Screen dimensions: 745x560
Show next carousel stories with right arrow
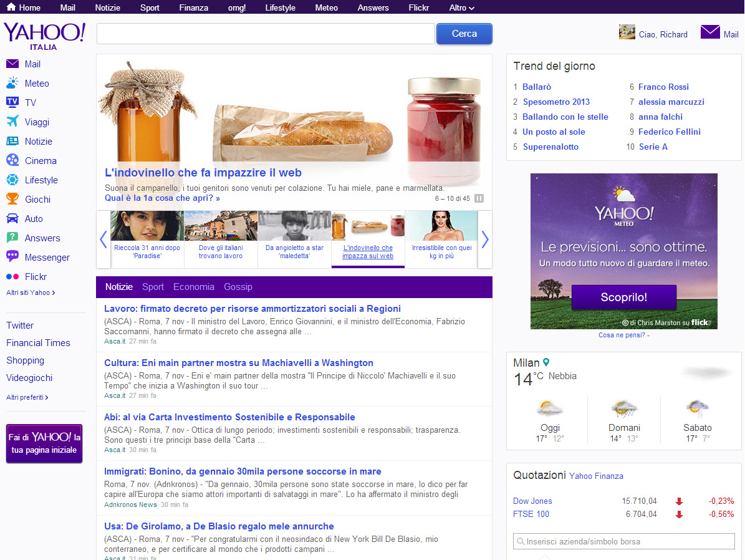pos(485,239)
